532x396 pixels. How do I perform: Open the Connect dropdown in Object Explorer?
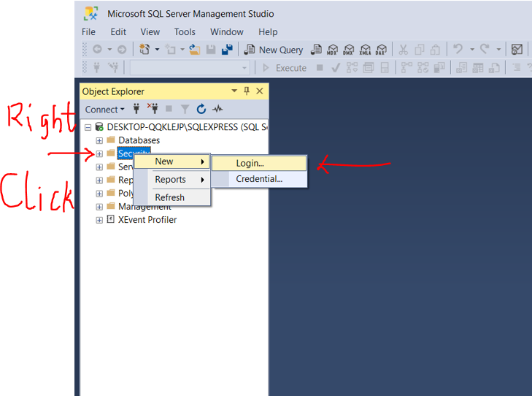pyautogui.click(x=104, y=110)
